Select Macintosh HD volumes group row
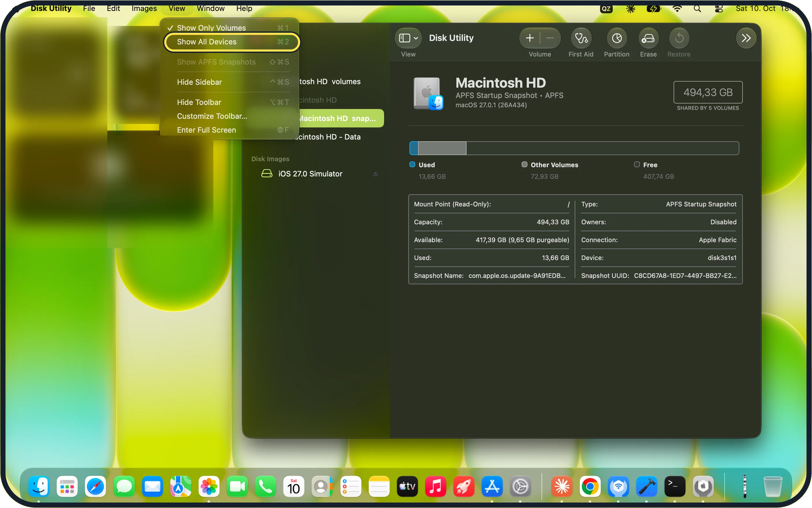Image resolution: width=812 pixels, height=508 pixels. click(x=316, y=82)
